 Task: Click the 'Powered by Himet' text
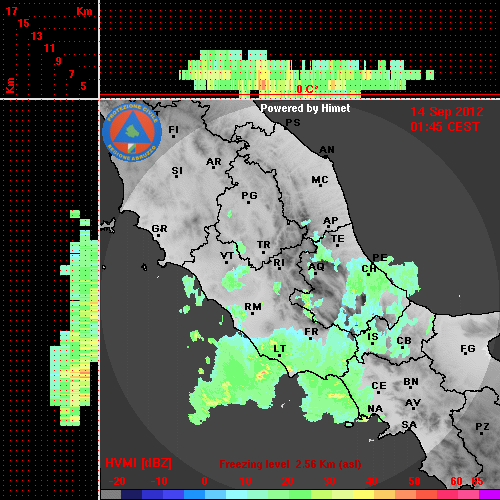(x=305, y=108)
